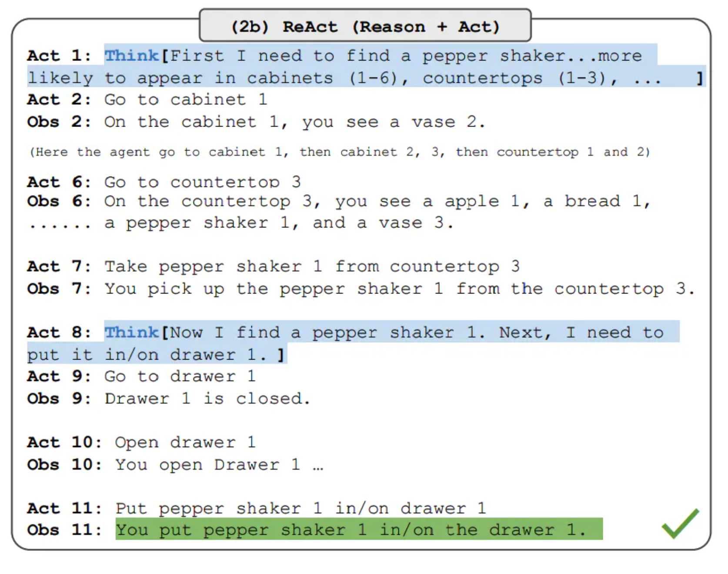Click the ReAct (Reason + Act) title box
This screenshot has width=728, height=574.
pyautogui.click(x=365, y=26)
